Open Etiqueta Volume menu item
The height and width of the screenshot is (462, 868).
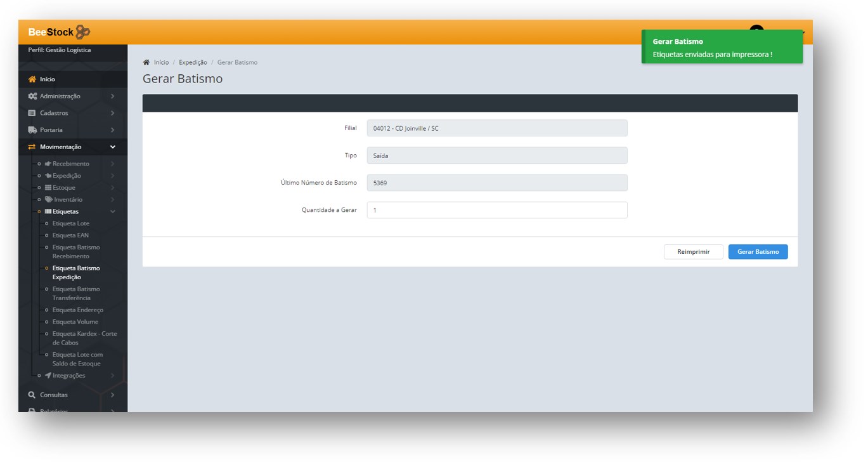point(75,322)
